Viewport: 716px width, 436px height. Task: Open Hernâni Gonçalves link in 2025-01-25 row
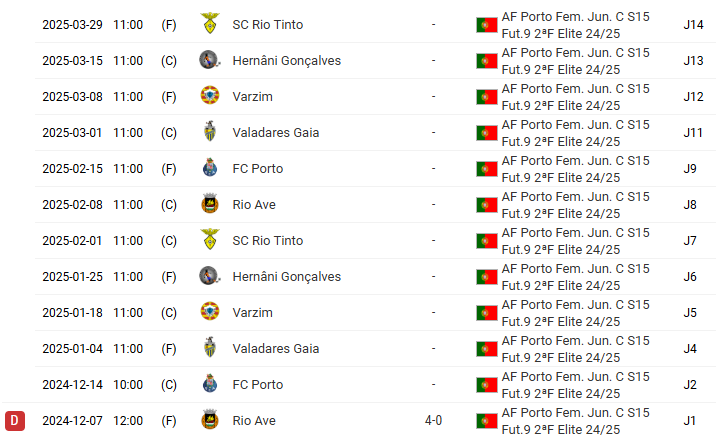tap(286, 276)
